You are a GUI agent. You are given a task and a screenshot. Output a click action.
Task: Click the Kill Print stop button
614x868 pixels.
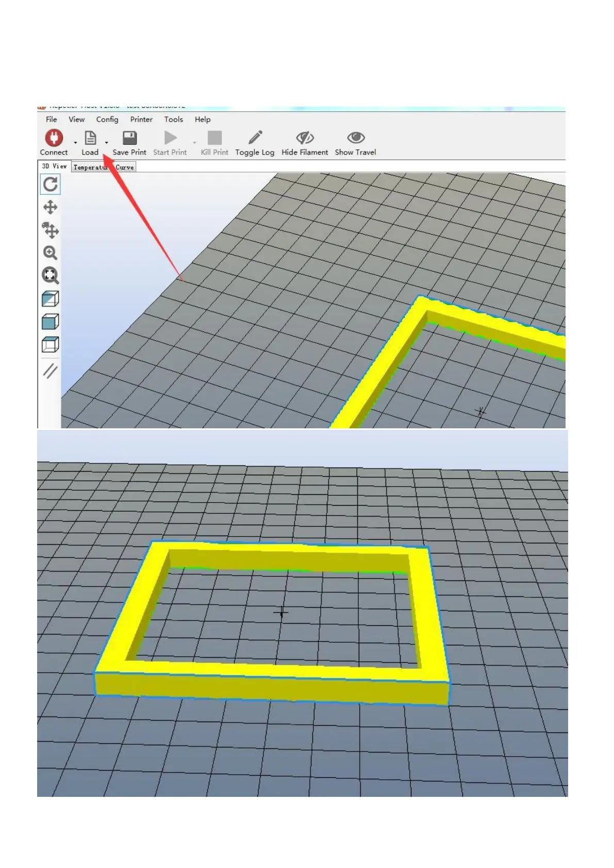(214, 138)
